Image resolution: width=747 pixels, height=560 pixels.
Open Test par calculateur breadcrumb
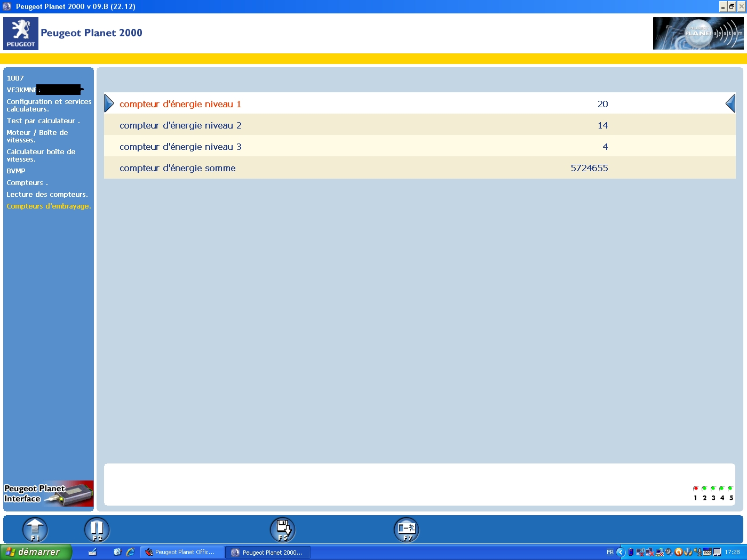pyautogui.click(x=43, y=121)
